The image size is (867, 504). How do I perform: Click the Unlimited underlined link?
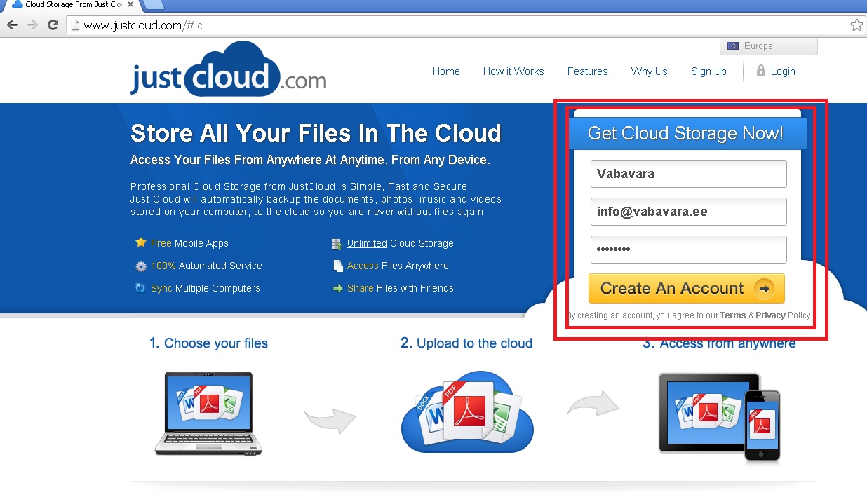point(367,243)
